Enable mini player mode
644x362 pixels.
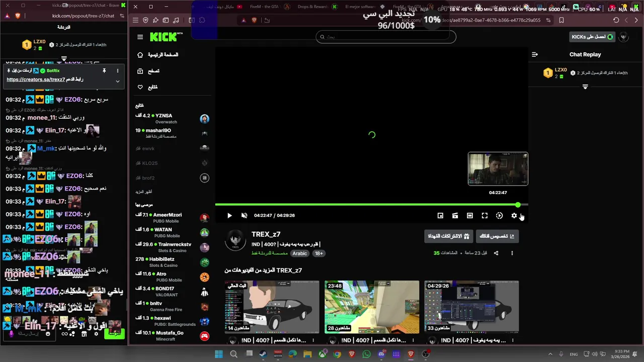(440, 215)
